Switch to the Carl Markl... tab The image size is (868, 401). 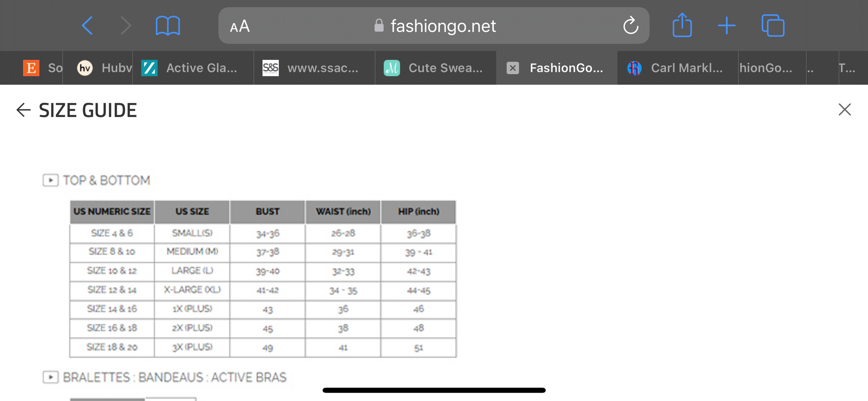(678, 68)
